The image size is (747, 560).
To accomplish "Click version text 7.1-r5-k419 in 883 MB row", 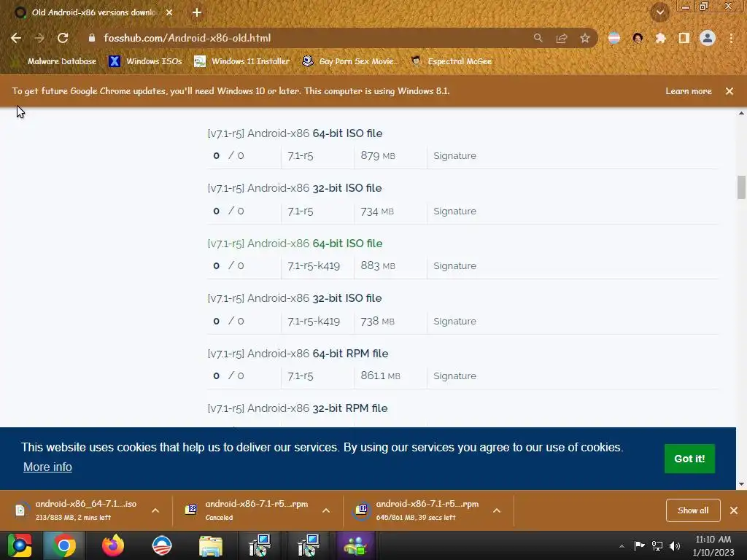I will (314, 265).
